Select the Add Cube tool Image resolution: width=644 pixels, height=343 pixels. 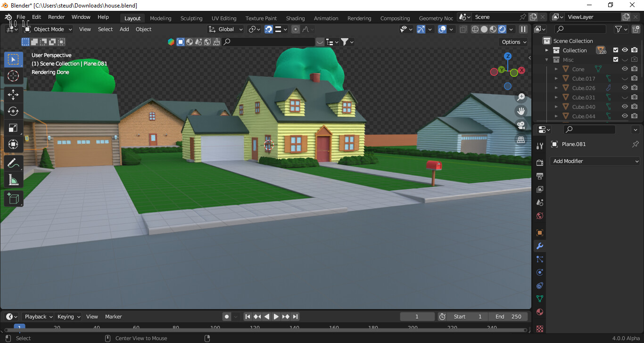click(x=13, y=198)
